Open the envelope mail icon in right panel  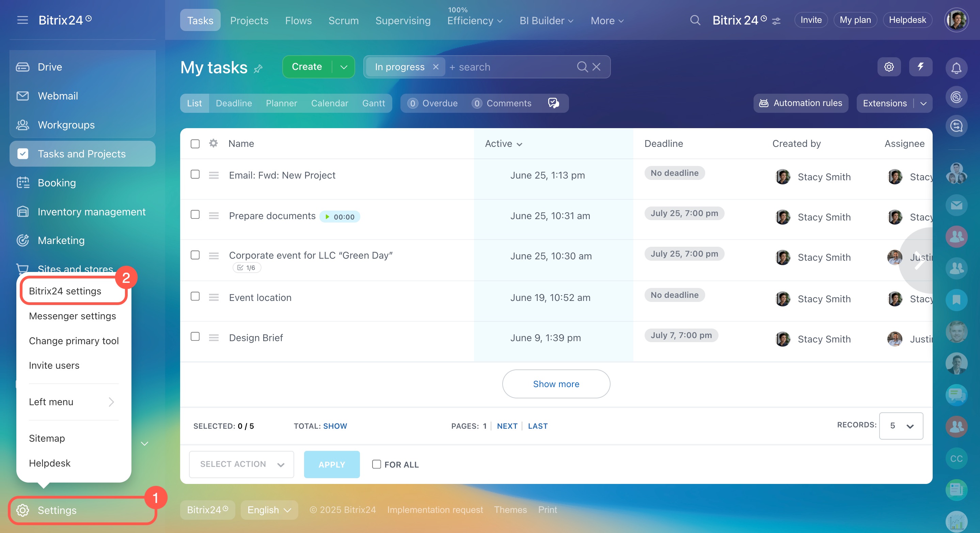(x=956, y=205)
